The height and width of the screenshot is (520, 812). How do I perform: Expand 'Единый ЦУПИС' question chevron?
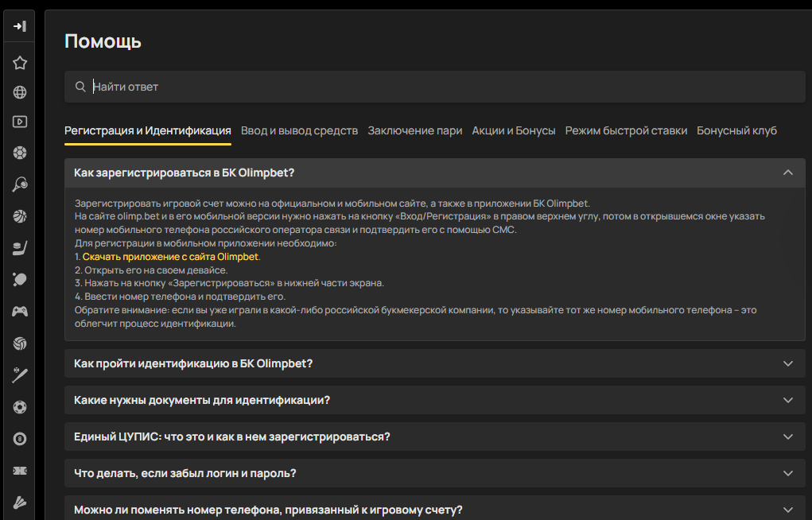click(787, 437)
